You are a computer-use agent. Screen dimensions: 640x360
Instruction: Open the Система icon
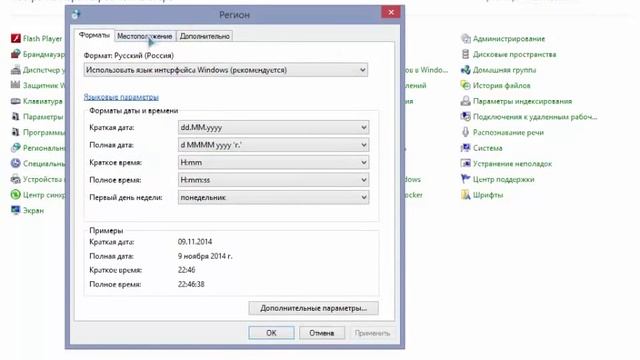465,148
